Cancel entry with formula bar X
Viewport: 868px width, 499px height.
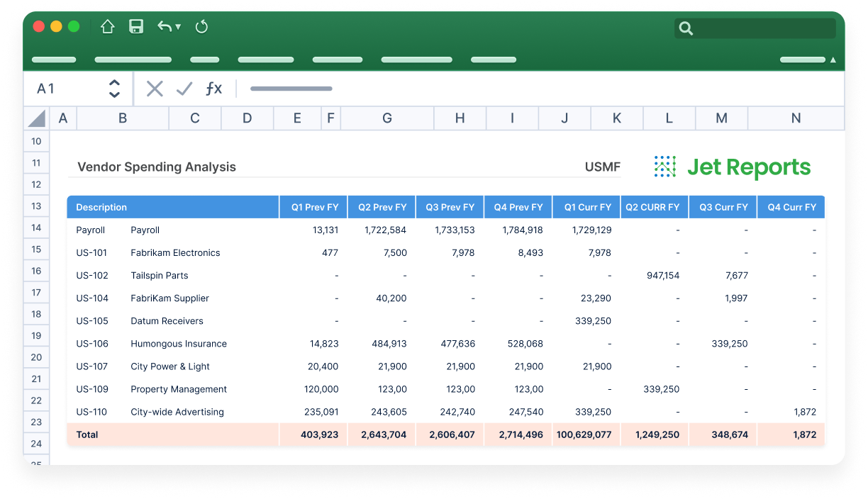point(155,89)
